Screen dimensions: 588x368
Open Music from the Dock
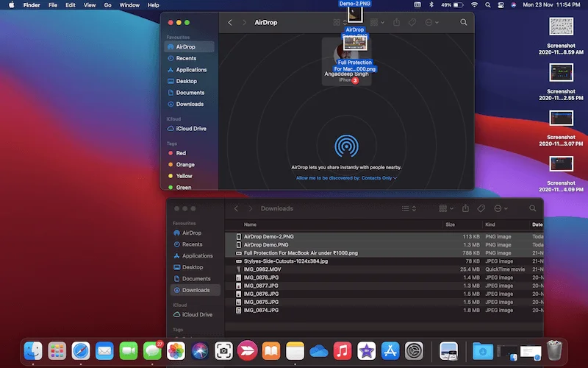(x=343, y=351)
